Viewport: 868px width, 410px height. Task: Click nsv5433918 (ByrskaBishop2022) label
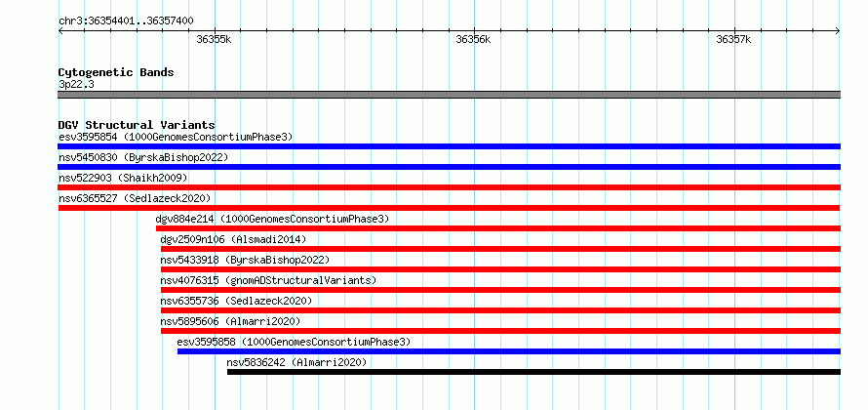point(245,260)
